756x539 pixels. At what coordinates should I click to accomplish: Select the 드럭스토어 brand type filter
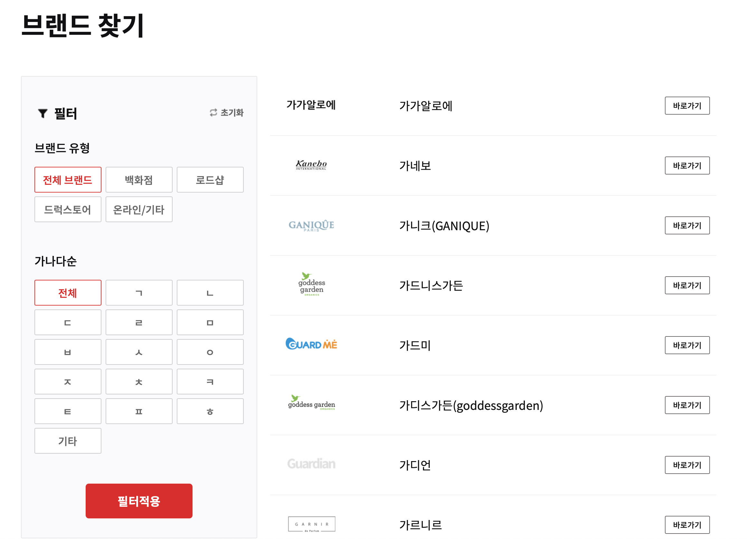(68, 209)
